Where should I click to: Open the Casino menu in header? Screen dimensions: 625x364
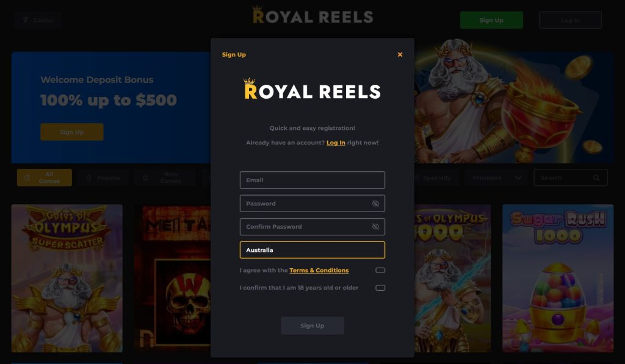click(x=38, y=20)
